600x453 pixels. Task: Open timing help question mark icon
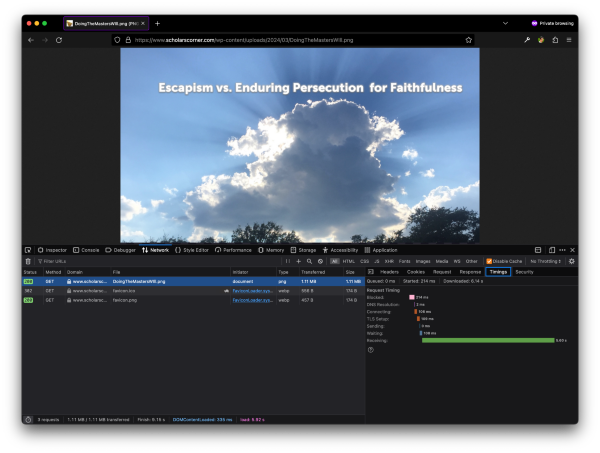coord(371,350)
